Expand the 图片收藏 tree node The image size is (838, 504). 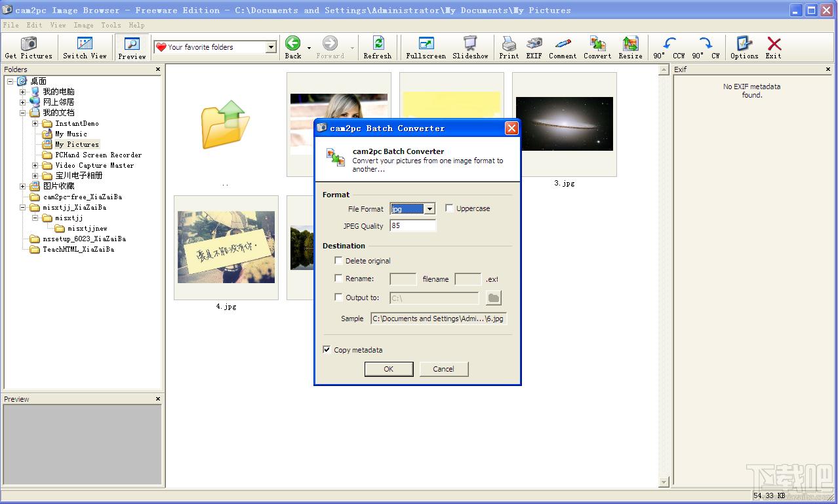tap(23, 186)
